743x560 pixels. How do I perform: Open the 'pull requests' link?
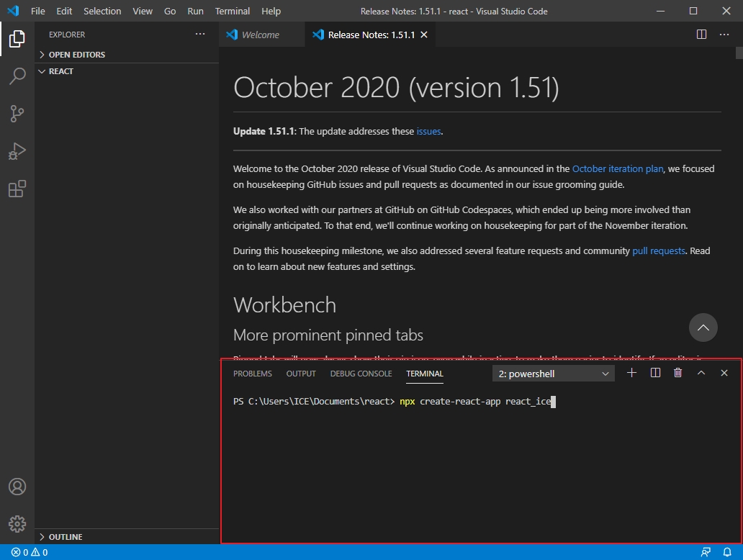tap(659, 250)
